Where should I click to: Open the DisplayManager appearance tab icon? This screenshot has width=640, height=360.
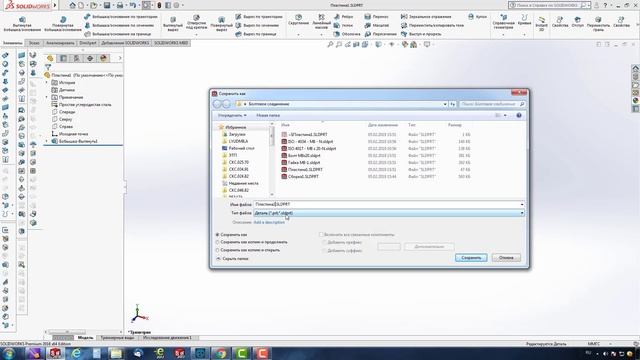103,58
